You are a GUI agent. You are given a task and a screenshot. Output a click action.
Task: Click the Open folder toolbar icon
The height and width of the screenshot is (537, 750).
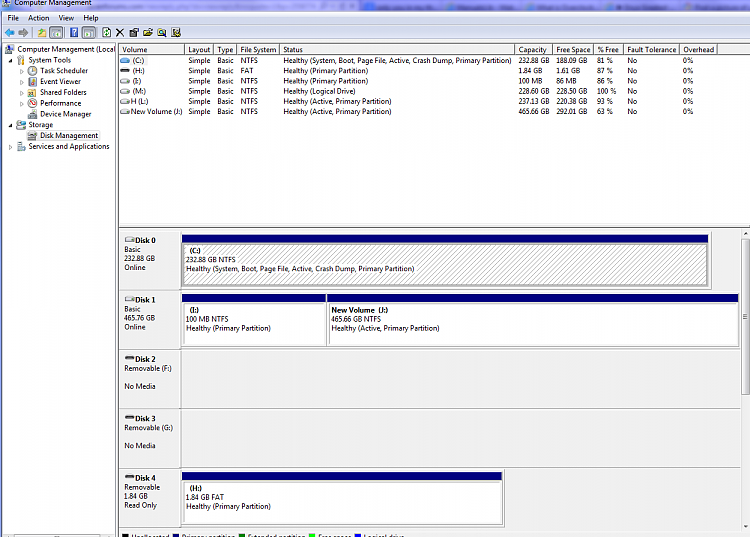[x=148, y=33]
